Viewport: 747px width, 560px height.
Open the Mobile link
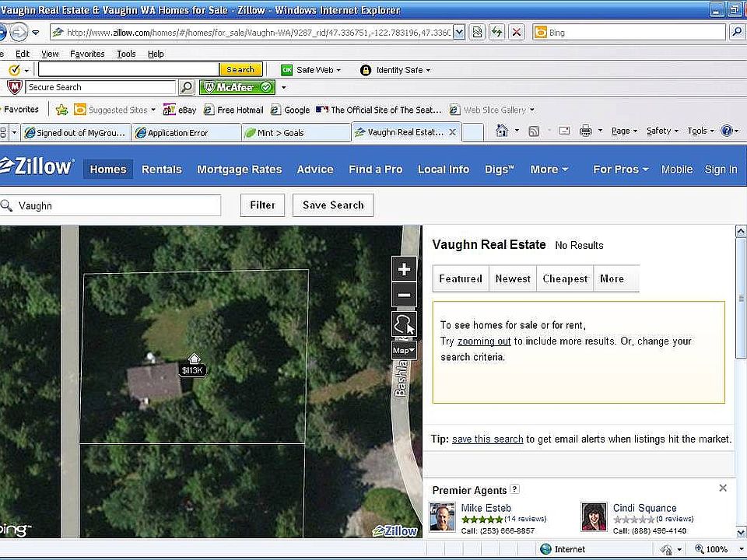click(676, 170)
